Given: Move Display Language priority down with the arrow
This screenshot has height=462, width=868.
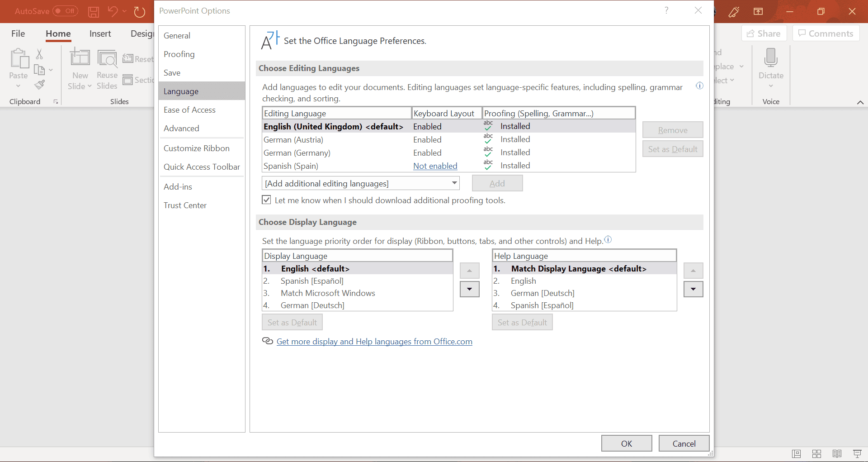Looking at the screenshot, I should 469,289.
